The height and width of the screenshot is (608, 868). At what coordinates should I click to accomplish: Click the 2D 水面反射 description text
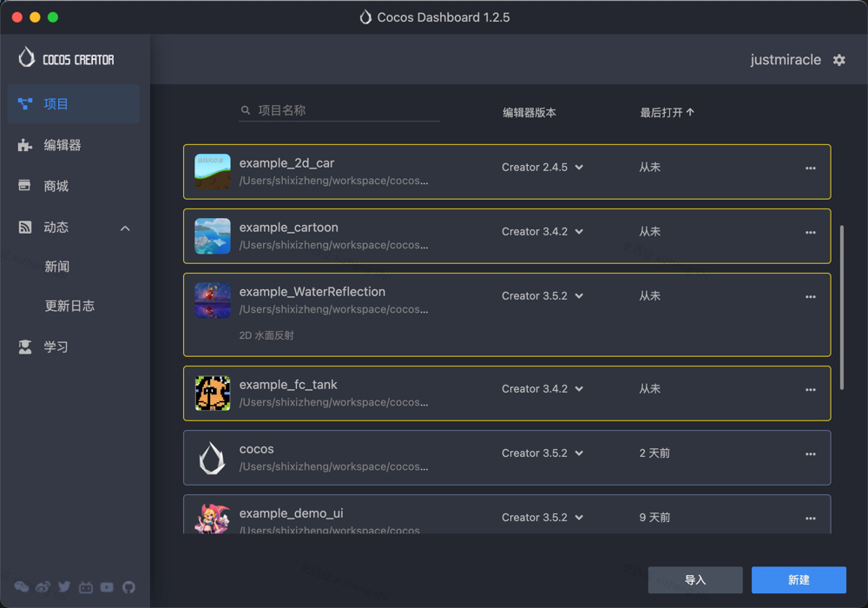tap(266, 335)
